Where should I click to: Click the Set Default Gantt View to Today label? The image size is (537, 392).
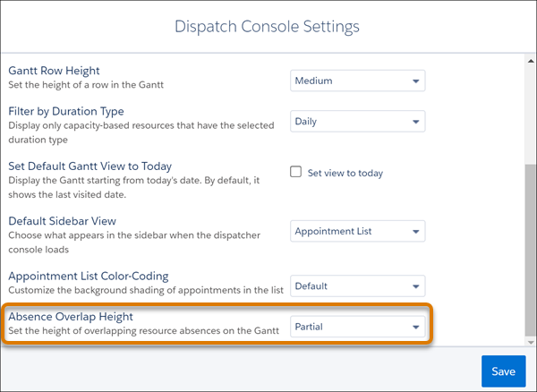[x=90, y=166]
